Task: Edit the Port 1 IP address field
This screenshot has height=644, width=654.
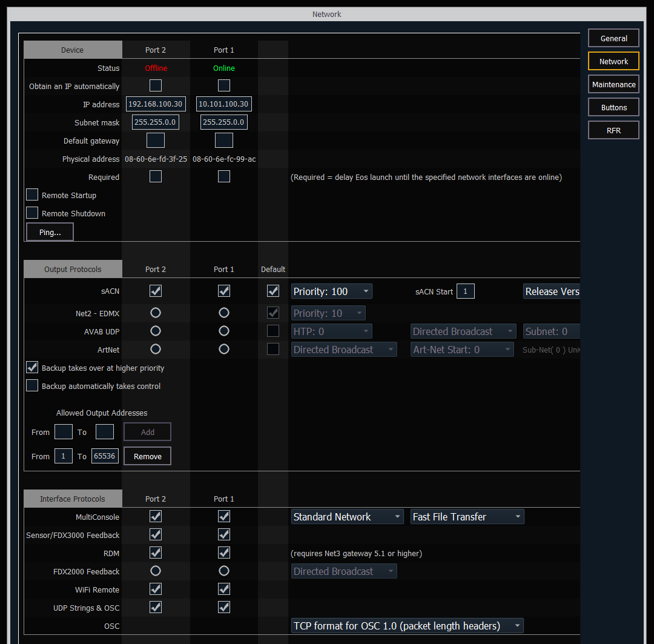Action: click(223, 104)
